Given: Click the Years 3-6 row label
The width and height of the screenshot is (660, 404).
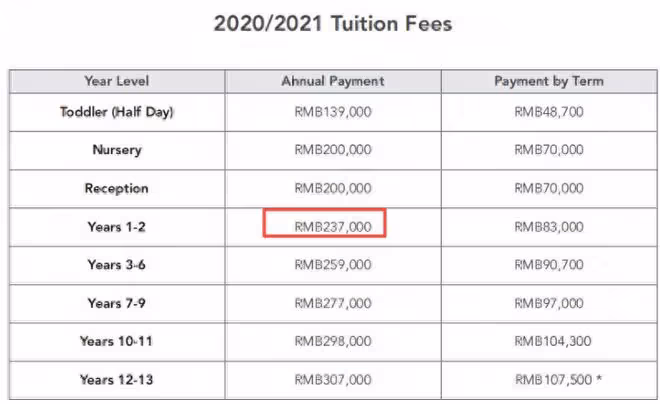Looking at the screenshot, I should pyautogui.click(x=117, y=265).
